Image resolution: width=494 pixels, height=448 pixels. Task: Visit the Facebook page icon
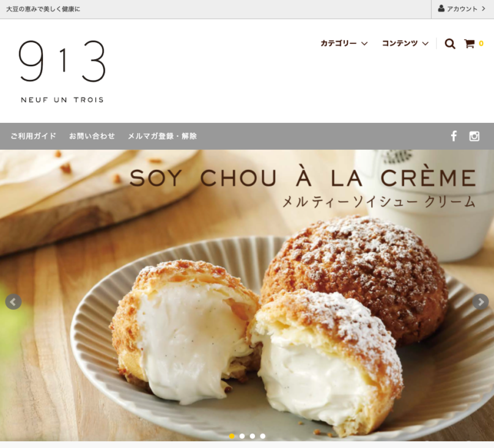coord(454,136)
